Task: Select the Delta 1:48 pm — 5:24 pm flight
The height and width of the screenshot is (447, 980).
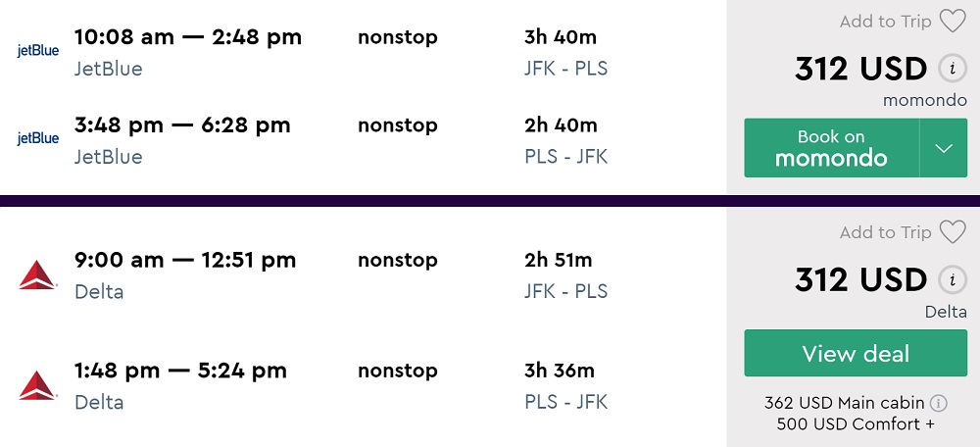Action: coord(180,371)
